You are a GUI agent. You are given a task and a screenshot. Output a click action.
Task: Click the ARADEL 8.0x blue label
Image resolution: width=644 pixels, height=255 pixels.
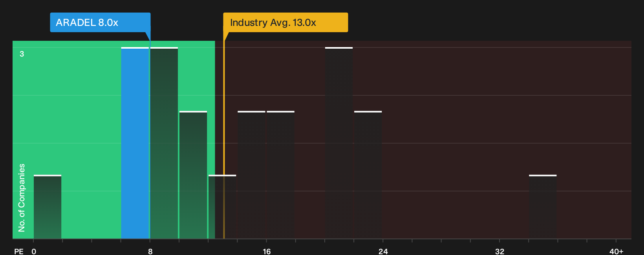(x=100, y=22)
